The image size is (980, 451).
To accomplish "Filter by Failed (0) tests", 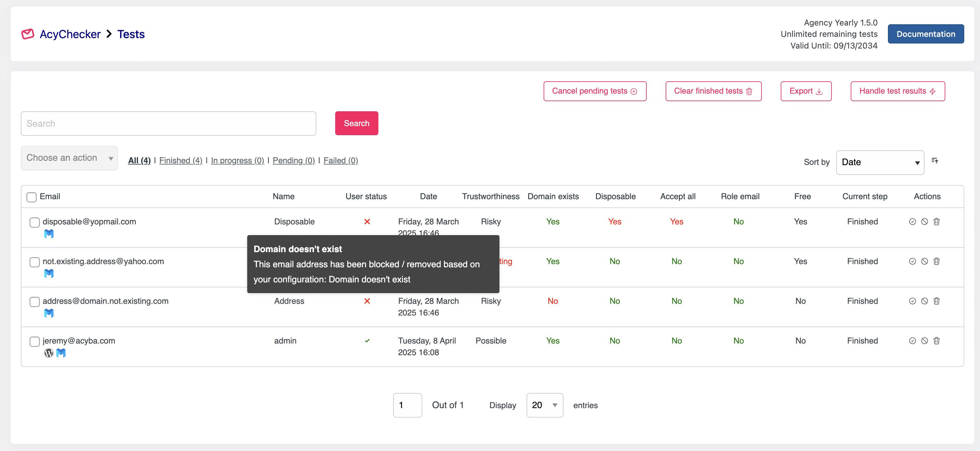I will (x=341, y=160).
